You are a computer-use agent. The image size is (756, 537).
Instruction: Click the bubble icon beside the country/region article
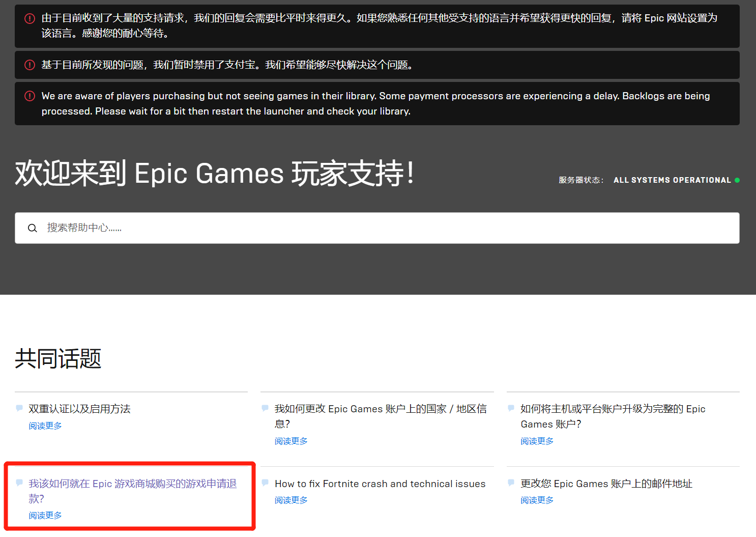[265, 408]
